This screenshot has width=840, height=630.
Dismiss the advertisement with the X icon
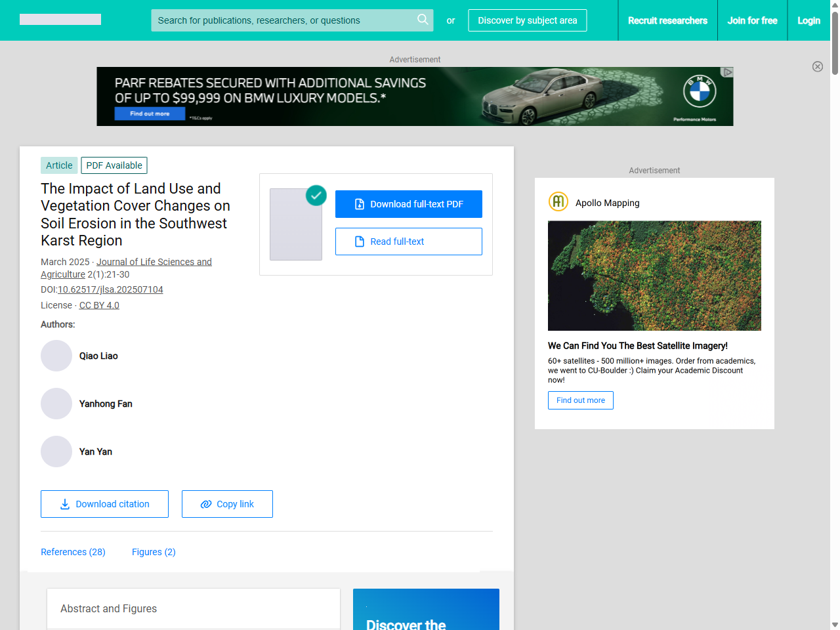tap(818, 66)
